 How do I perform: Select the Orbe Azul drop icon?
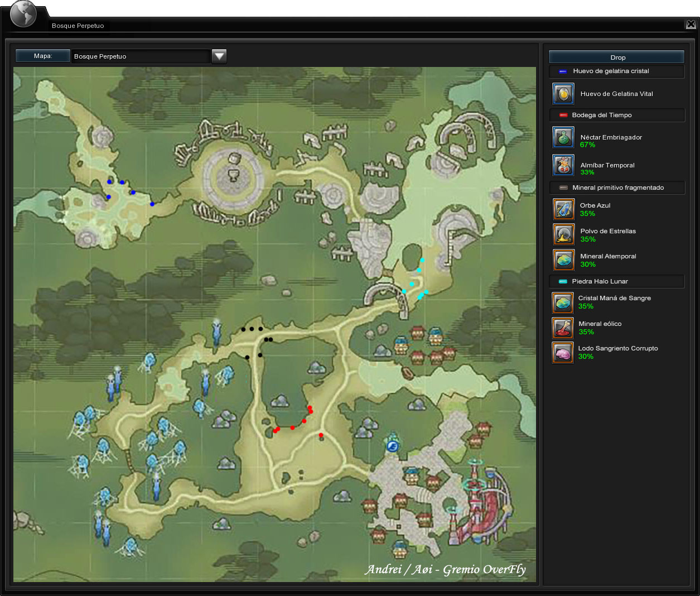[x=563, y=209]
